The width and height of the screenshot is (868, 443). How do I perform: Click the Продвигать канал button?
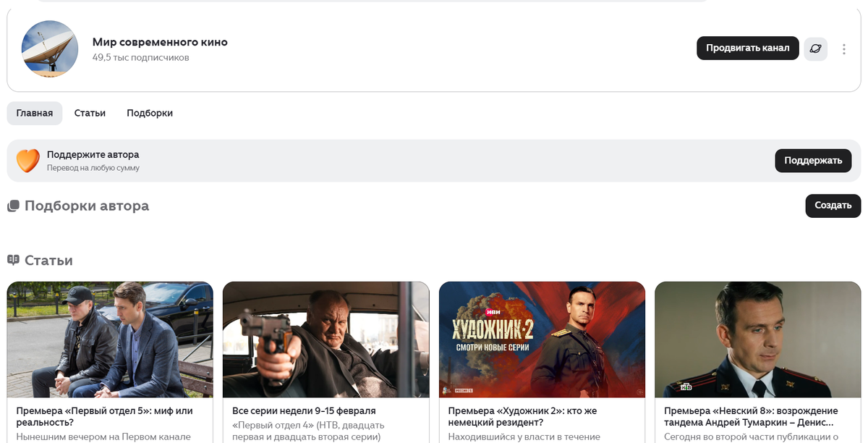click(x=748, y=48)
